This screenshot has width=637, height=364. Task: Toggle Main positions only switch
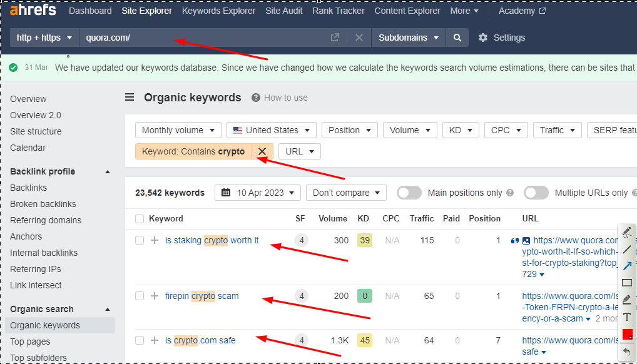point(409,193)
